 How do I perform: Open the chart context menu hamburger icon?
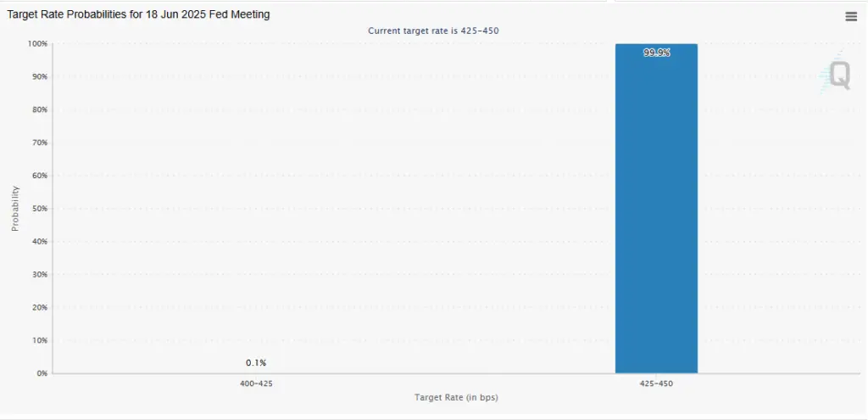[x=850, y=16]
